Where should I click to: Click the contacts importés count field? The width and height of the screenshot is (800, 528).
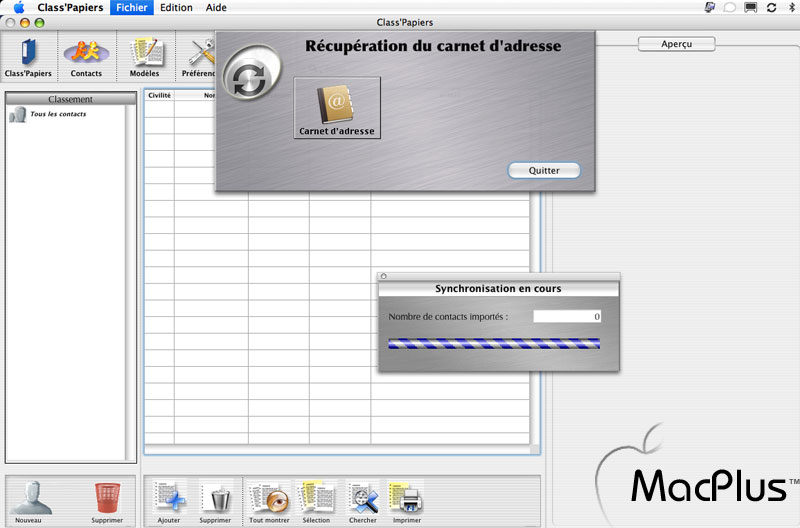567,316
